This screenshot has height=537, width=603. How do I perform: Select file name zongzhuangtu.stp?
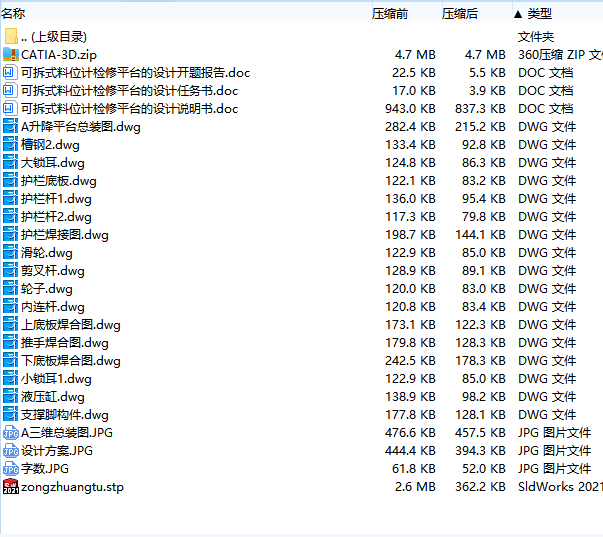[72, 487]
